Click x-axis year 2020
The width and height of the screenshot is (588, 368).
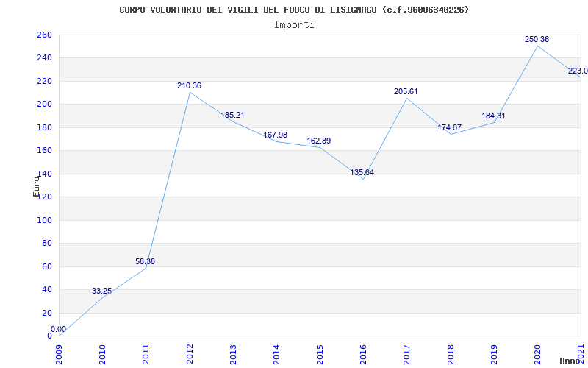(538, 354)
